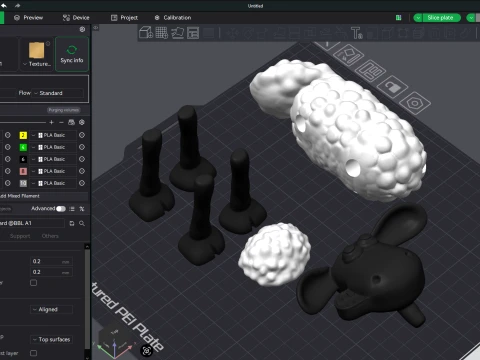
Task: Add a filament with the plus icon
Action: coord(51,122)
